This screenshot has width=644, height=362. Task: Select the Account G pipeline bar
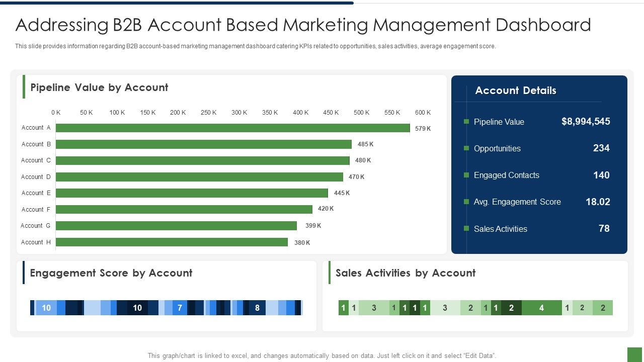177,226
